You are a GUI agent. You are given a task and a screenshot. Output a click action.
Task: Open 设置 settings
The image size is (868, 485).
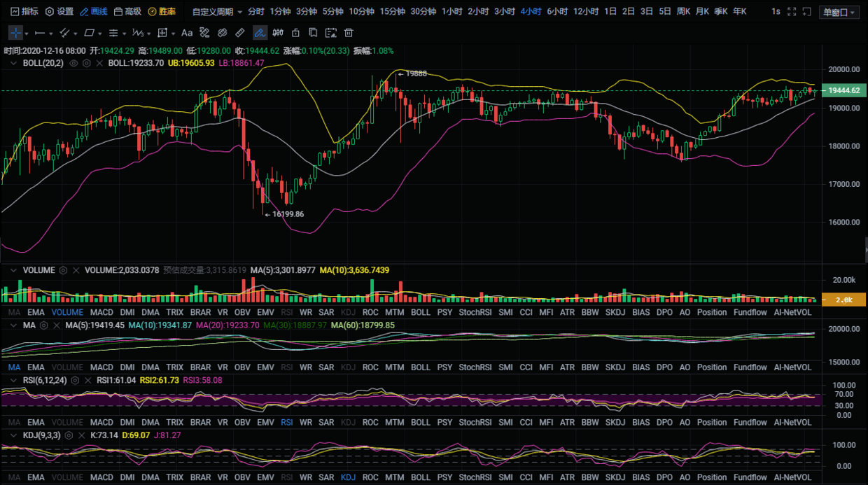[59, 12]
